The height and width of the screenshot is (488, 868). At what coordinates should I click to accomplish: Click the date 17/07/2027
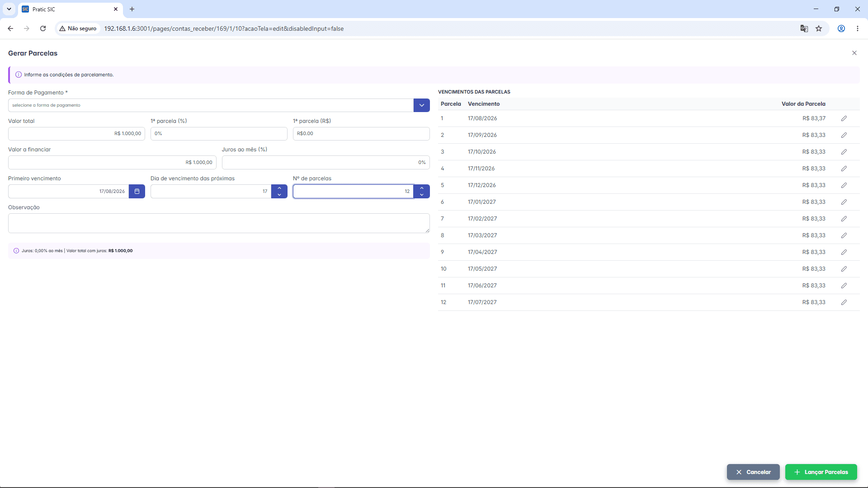point(482,302)
